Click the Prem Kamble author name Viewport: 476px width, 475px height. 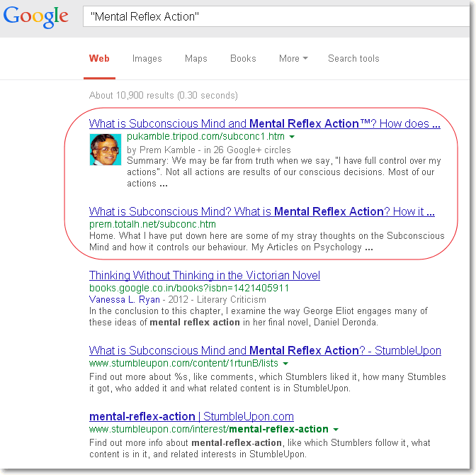click(164, 150)
